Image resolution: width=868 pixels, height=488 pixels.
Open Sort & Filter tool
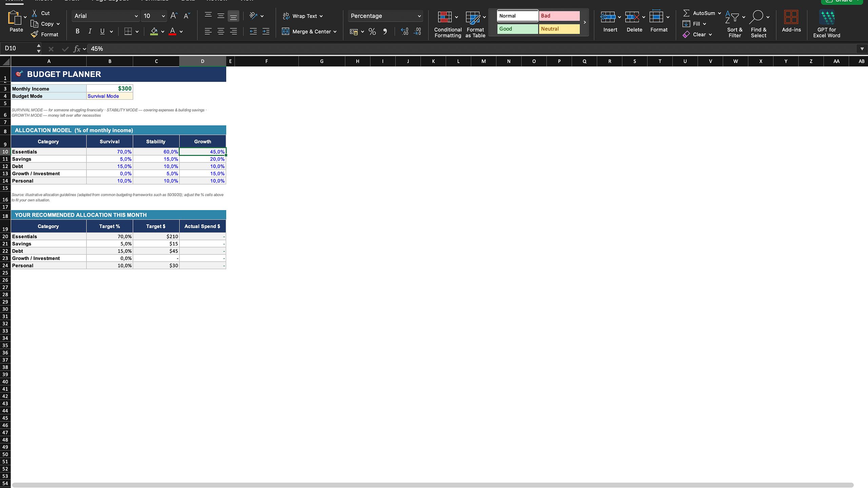[x=735, y=24]
